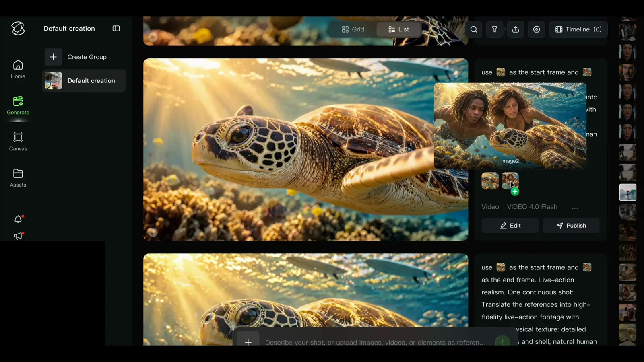Click the Create Group label

(87, 57)
